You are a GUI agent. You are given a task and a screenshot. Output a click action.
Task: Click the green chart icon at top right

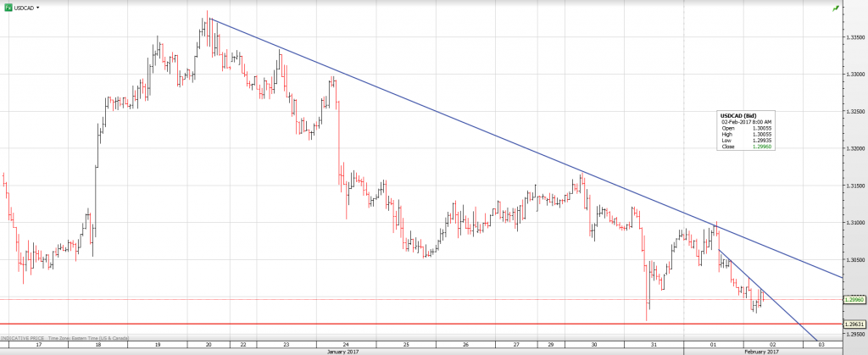click(x=835, y=8)
